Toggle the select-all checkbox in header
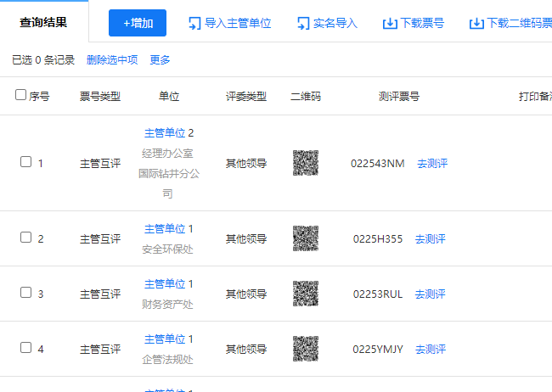This screenshot has height=392, width=552. (20, 95)
